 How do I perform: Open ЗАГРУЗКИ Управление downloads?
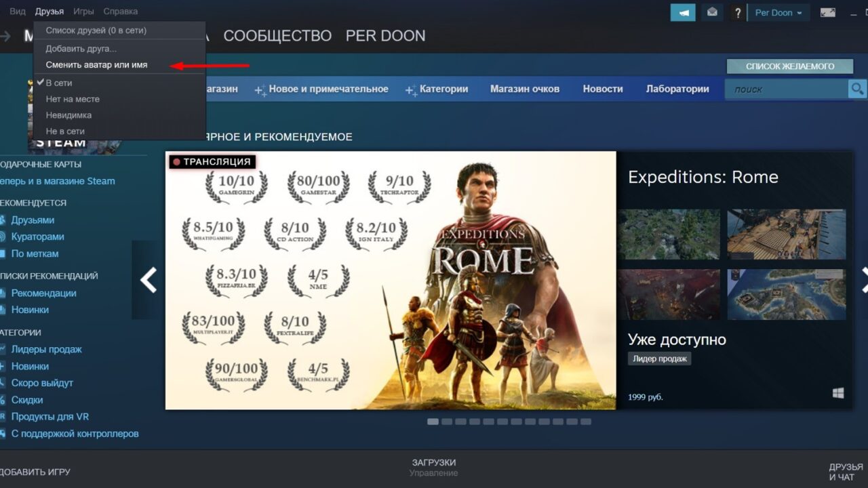pos(434,468)
